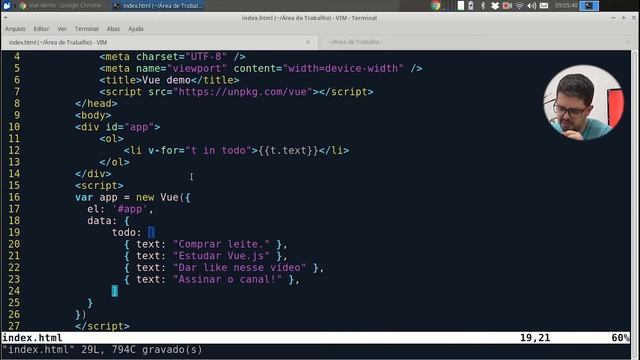
Task: Click the 'Vue demo' title text
Action: click(x=166, y=80)
